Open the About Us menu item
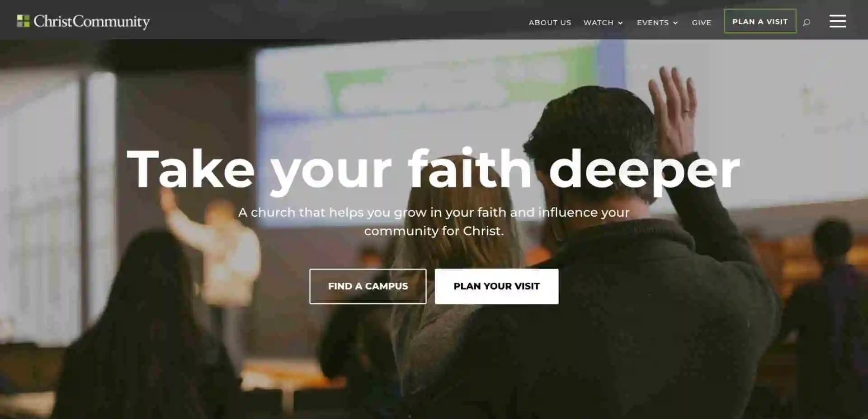This screenshot has width=868, height=420. (550, 23)
